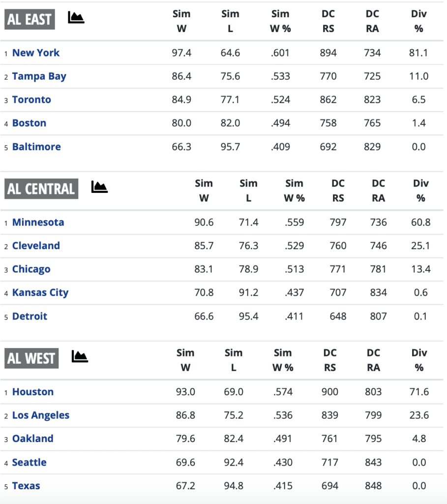Select the Boston team link
The image size is (447, 504).
point(29,123)
